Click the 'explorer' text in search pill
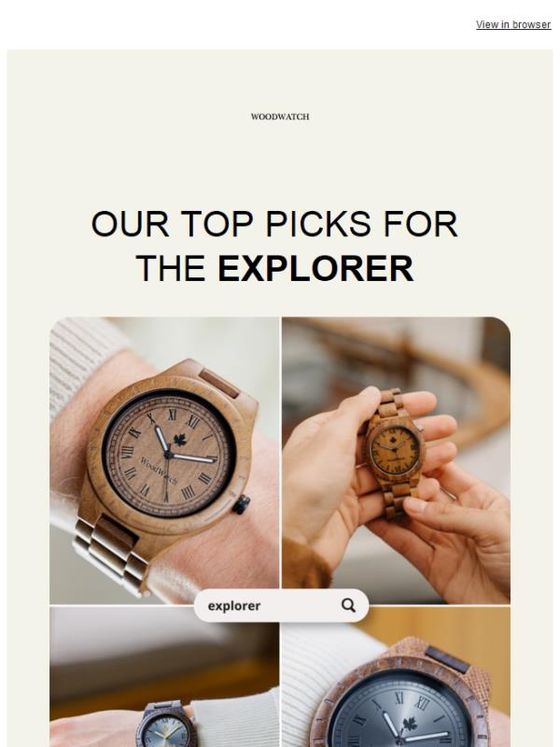Screen dimensions: 560x747 click(234, 606)
